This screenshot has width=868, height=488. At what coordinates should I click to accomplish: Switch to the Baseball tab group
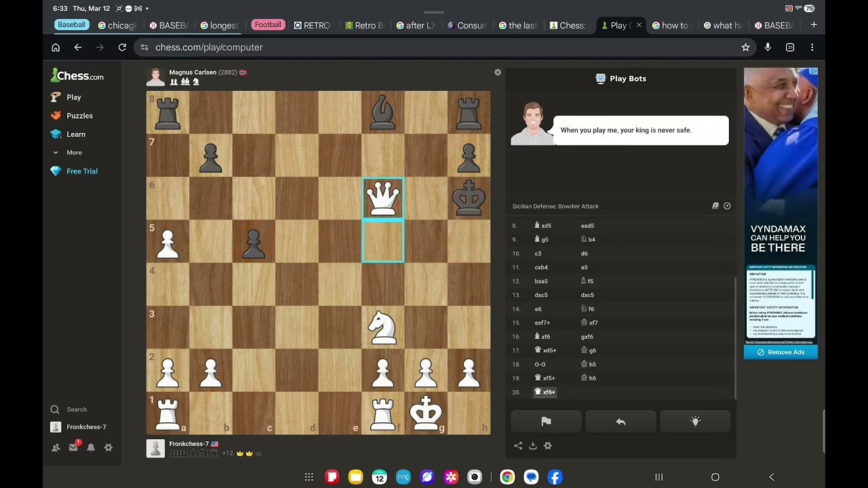(72, 25)
